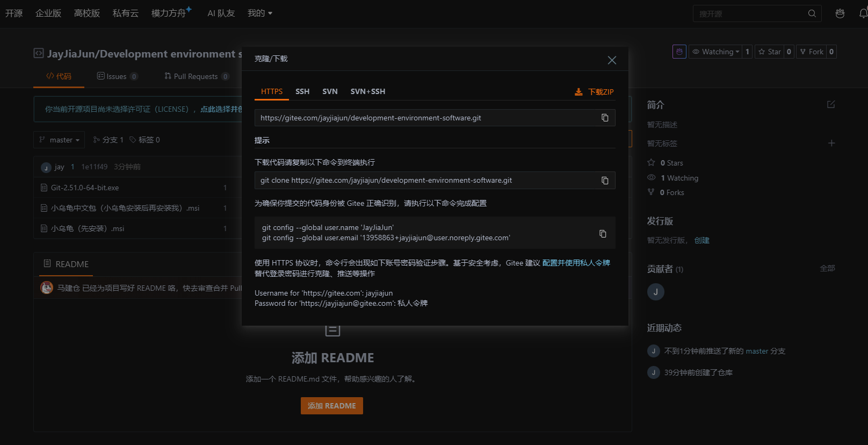
Task: Click the jay committer avatar
Action: point(46,167)
